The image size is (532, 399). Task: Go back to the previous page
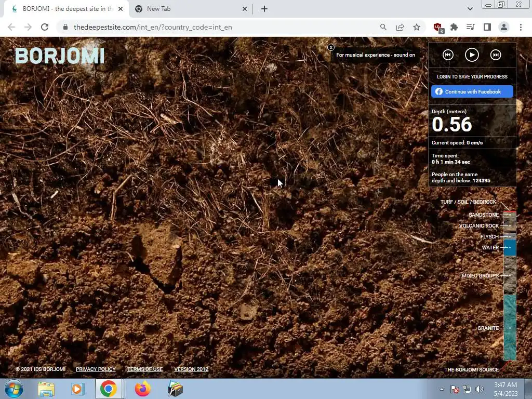tap(11, 27)
